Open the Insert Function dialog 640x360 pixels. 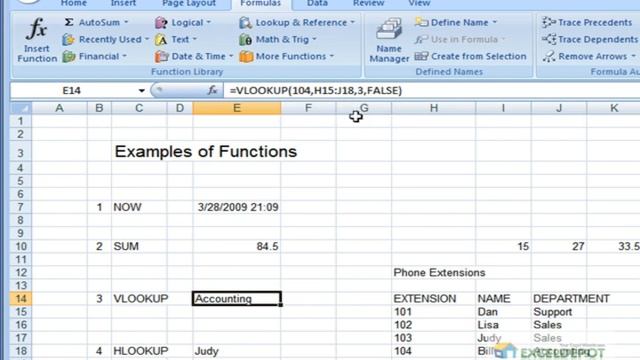(x=37, y=40)
